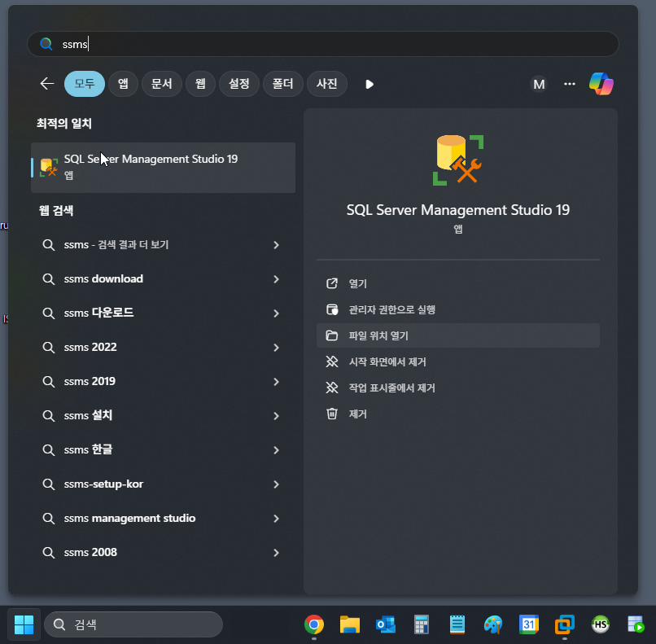Open the M account avatar
Viewport: 656px width, 644px height.
[x=539, y=84]
